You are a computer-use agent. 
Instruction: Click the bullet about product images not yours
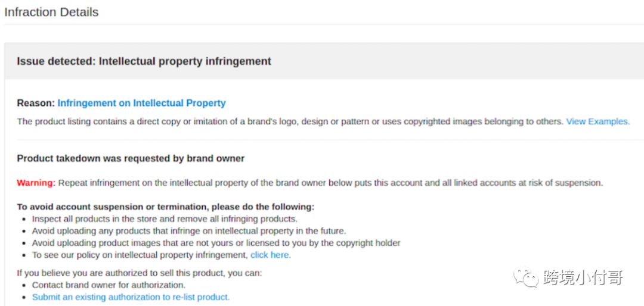216,243
